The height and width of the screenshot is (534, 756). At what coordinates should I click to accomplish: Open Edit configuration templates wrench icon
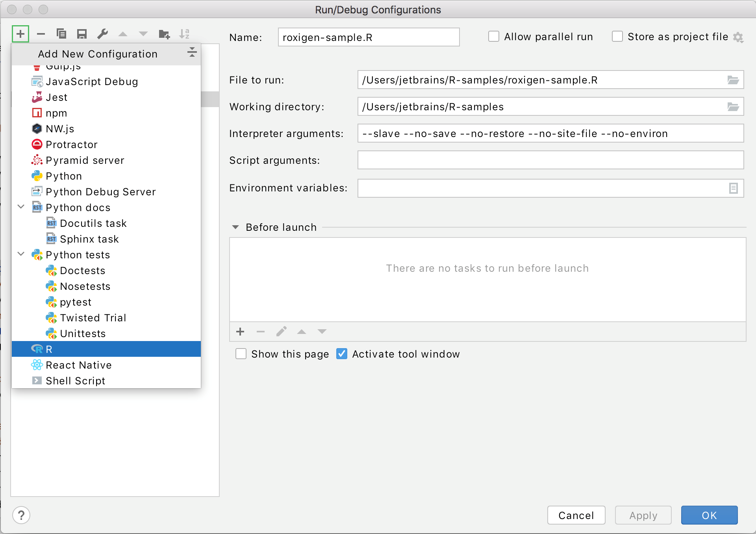click(x=102, y=34)
